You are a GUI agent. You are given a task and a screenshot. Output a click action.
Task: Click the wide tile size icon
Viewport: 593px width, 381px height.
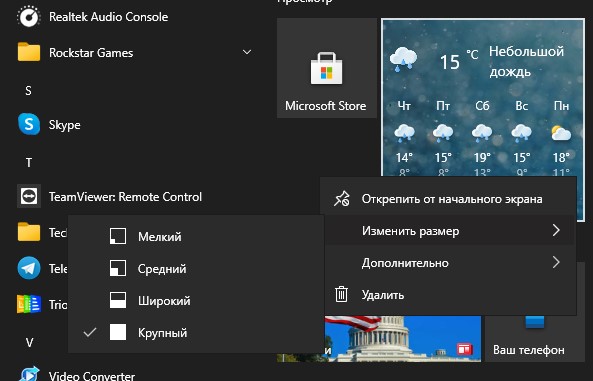pos(118,300)
